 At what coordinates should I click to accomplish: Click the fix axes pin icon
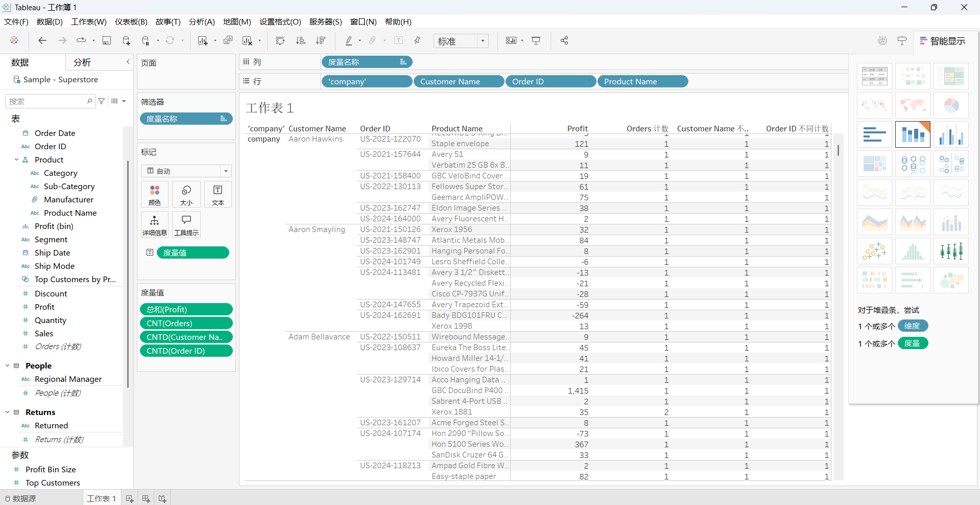click(417, 40)
